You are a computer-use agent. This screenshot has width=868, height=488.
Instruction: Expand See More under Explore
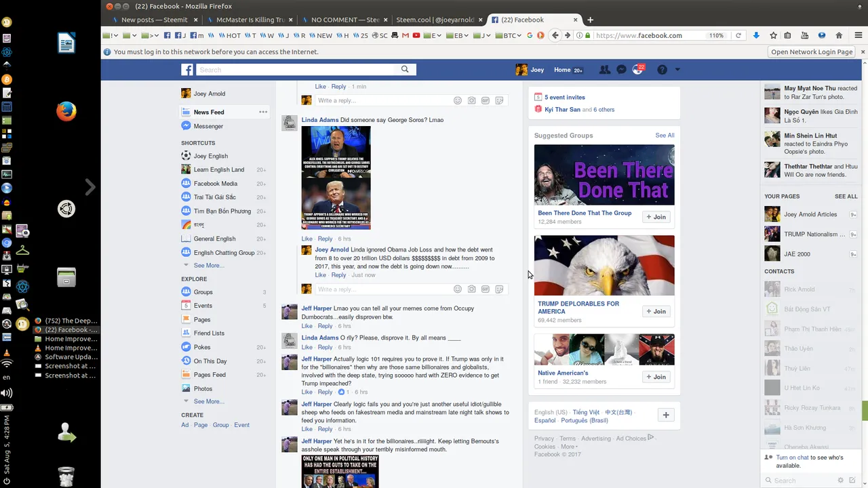209,402
